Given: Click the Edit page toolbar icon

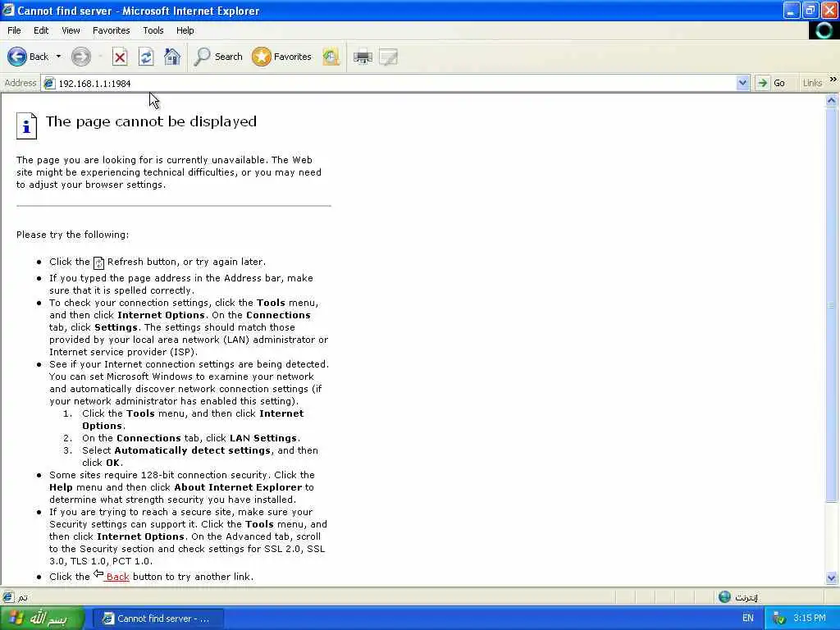Looking at the screenshot, I should (x=388, y=57).
